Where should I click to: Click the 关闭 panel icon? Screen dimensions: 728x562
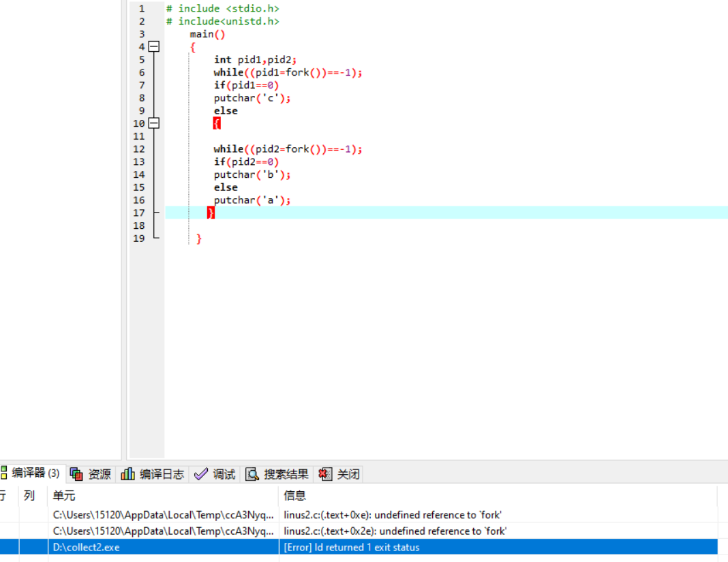pyautogui.click(x=326, y=474)
